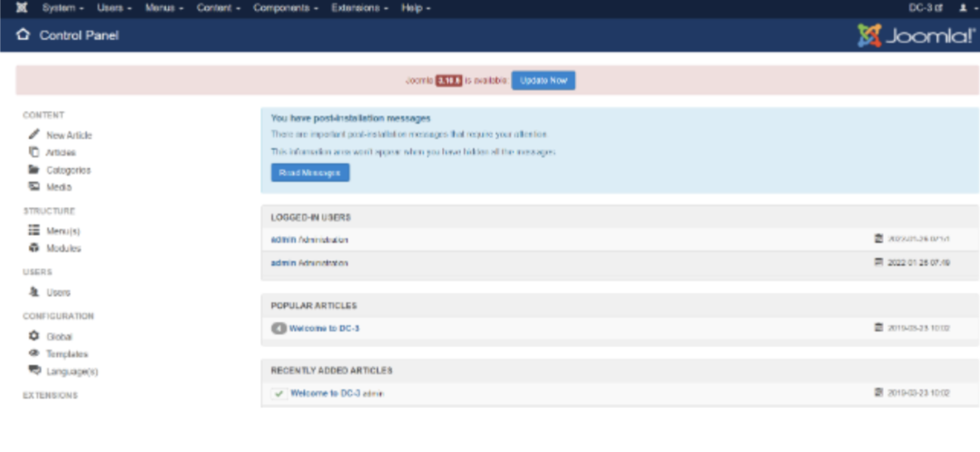
Task: Click the calendar icon in the Popular Articles row
Action: click(x=878, y=327)
